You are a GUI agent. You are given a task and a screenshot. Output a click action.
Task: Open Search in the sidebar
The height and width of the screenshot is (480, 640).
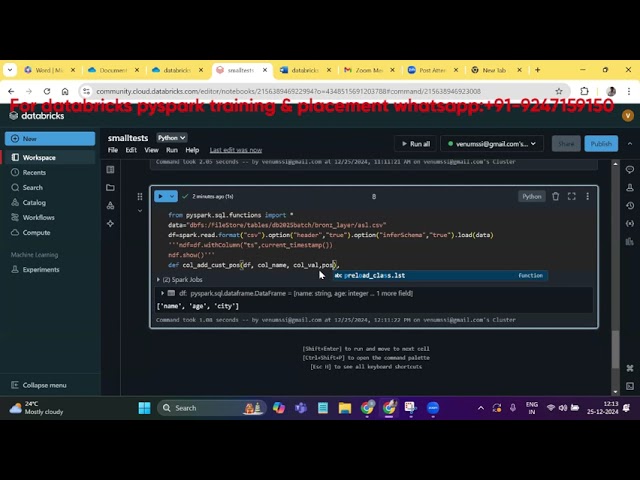[x=50, y=187]
